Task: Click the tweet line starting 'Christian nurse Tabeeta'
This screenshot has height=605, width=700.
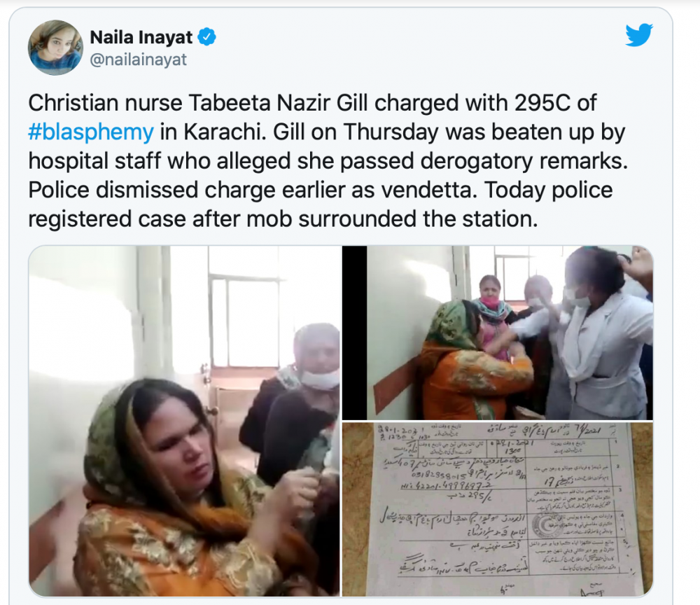Action: point(312,103)
